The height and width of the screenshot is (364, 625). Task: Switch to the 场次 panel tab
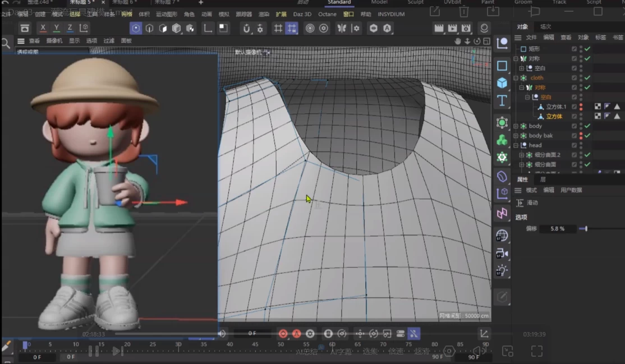pyautogui.click(x=545, y=26)
